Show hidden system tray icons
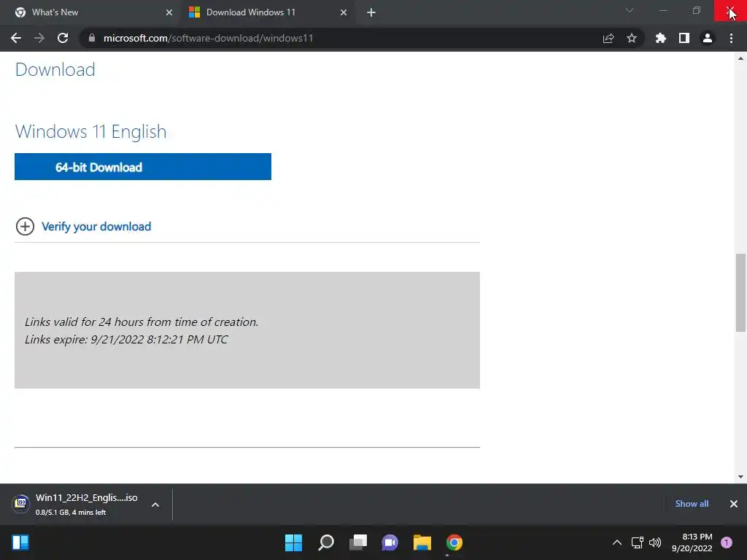The height and width of the screenshot is (560, 747). (616, 542)
